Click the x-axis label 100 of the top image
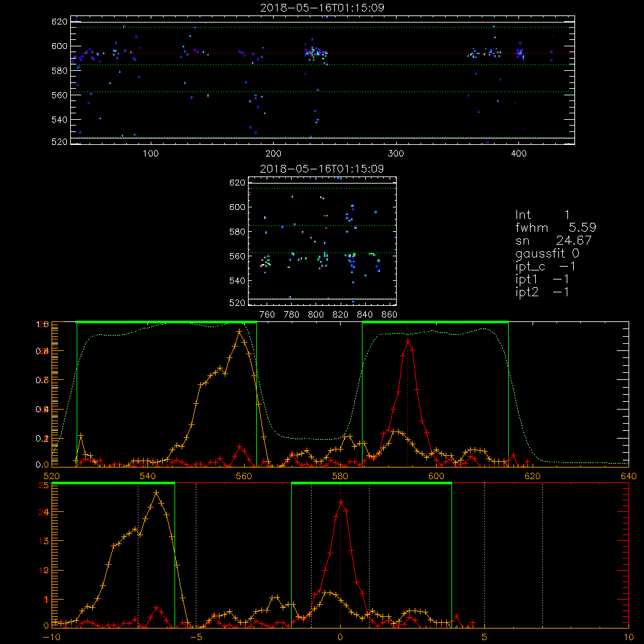Screen dimensions: 644x644 (x=151, y=154)
